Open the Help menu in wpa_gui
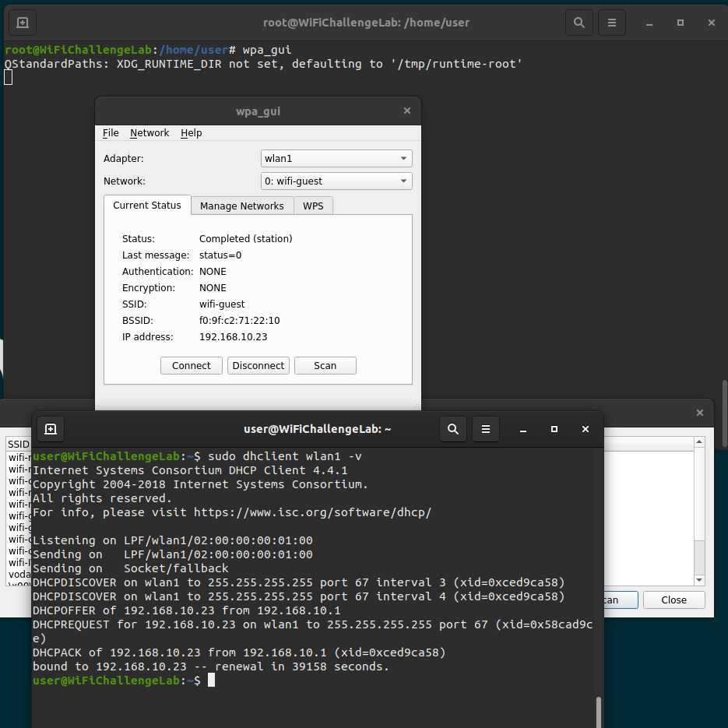This screenshot has height=728, width=728. (x=192, y=133)
